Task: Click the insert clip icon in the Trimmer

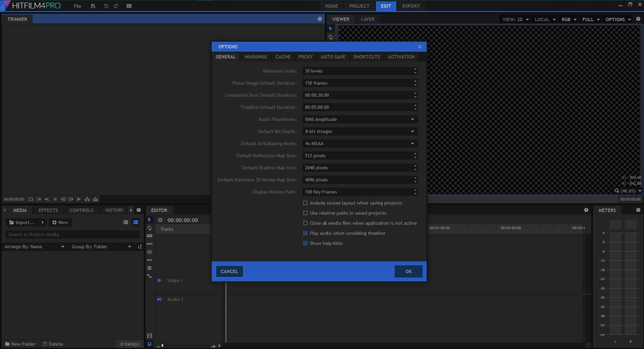Action: tap(87, 199)
